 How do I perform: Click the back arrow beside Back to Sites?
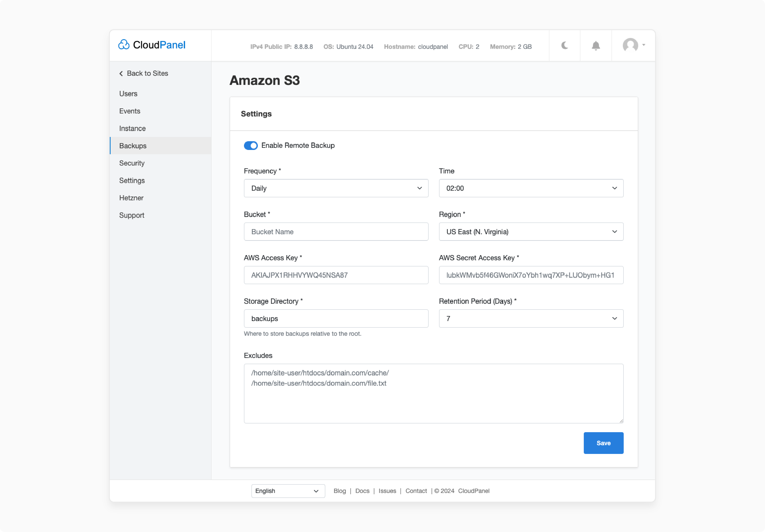121,74
